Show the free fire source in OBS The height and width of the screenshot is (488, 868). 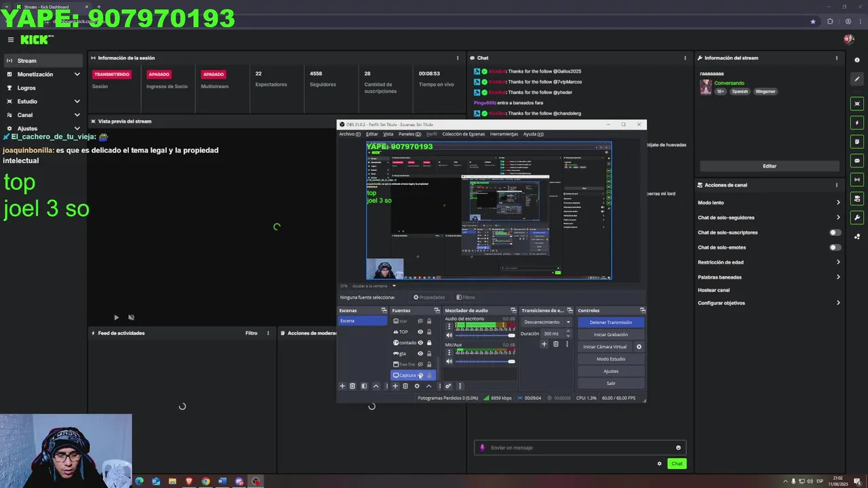pos(420,365)
